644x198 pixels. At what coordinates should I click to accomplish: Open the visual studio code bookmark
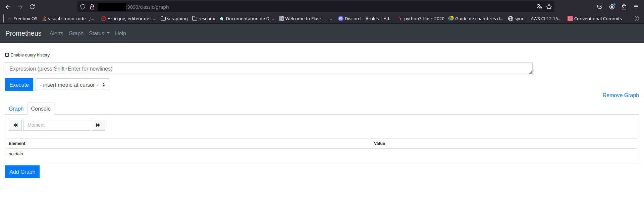tap(68, 18)
